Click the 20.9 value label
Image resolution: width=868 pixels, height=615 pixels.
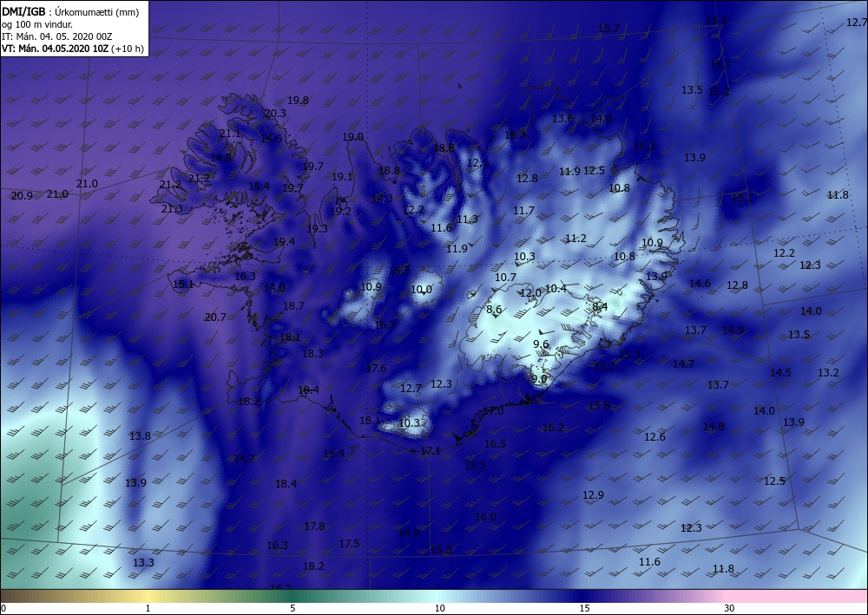22,196
